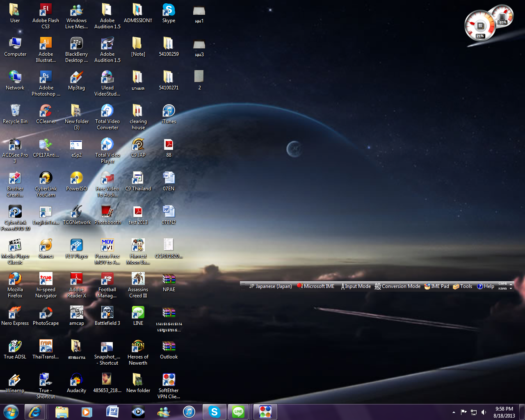Screen dimensions: 525x420
Task: Open Windows Media Player from the taskbar
Action: (x=87, y=412)
